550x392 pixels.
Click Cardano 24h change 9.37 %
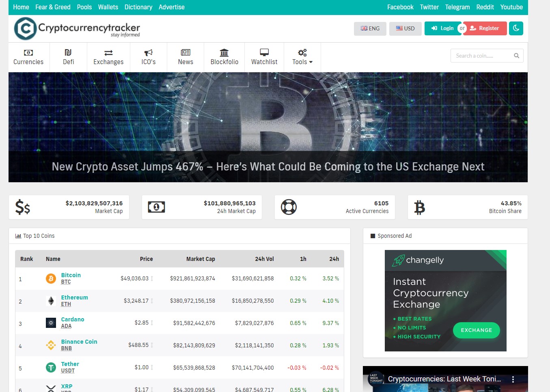[x=331, y=323]
